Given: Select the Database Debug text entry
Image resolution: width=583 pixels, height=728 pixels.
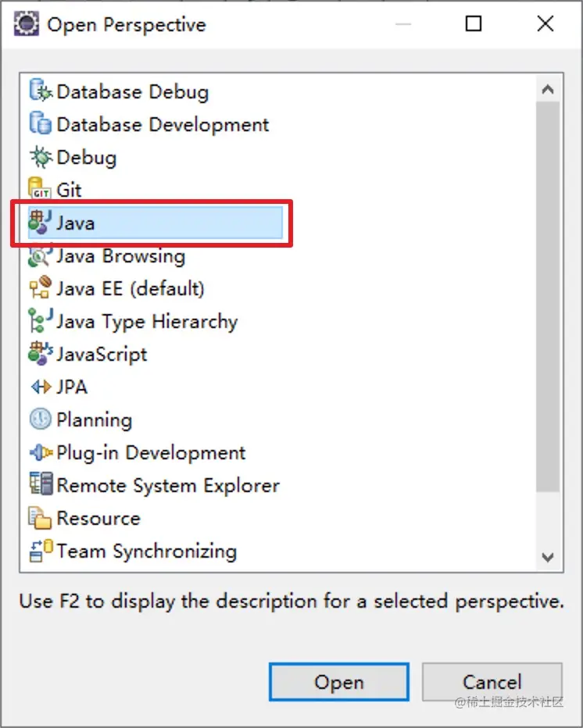Looking at the screenshot, I should (x=133, y=92).
